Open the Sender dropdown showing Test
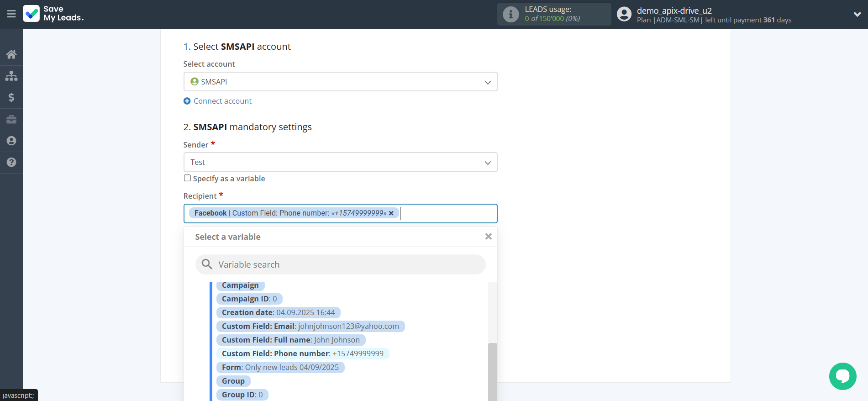The height and width of the screenshot is (401, 868). (340, 162)
